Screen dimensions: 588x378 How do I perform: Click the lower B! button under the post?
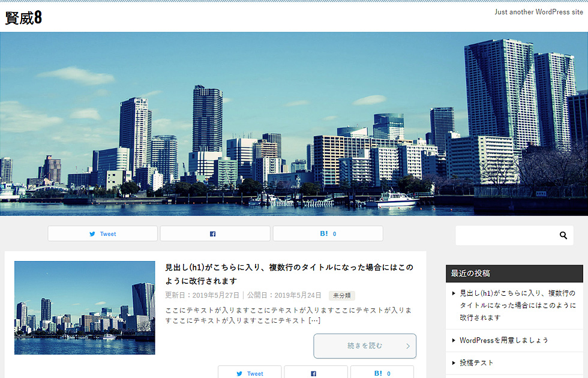point(382,373)
